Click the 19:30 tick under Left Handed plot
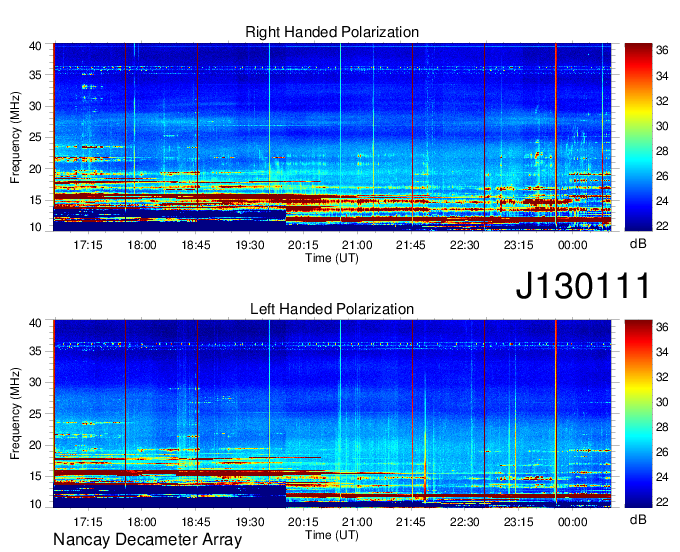Image resolution: width=680 pixels, height=552 pixels. (x=250, y=522)
